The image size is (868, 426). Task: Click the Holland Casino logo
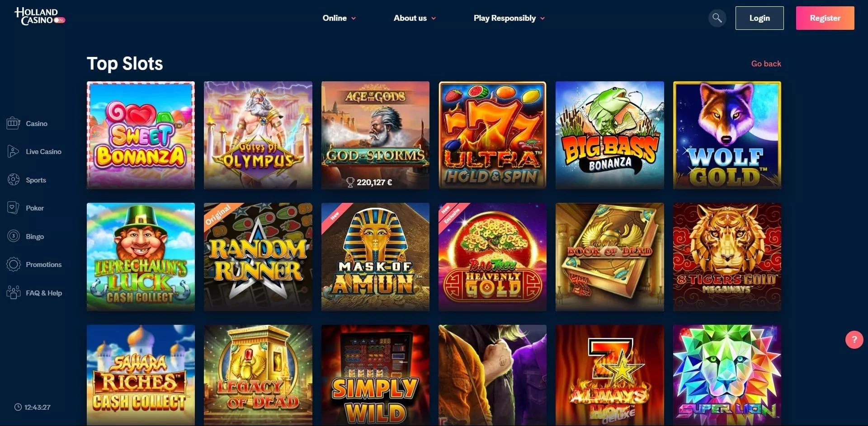pyautogui.click(x=40, y=16)
